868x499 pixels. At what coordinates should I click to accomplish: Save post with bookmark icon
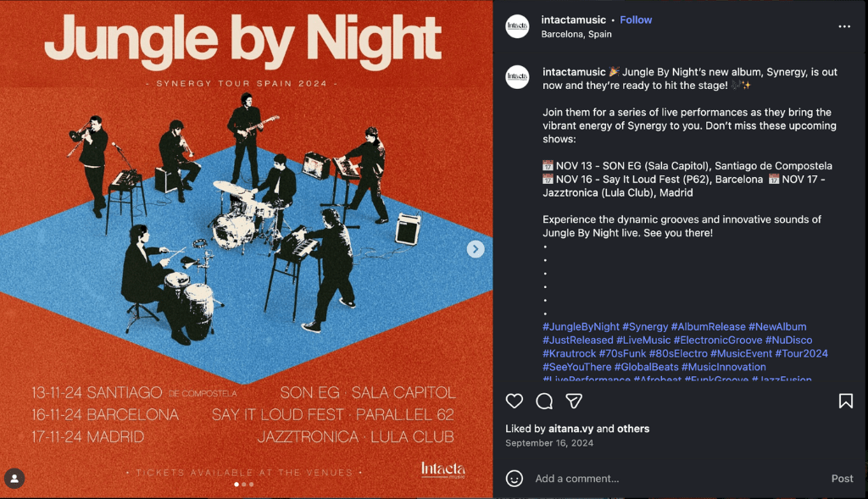click(845, 401)
